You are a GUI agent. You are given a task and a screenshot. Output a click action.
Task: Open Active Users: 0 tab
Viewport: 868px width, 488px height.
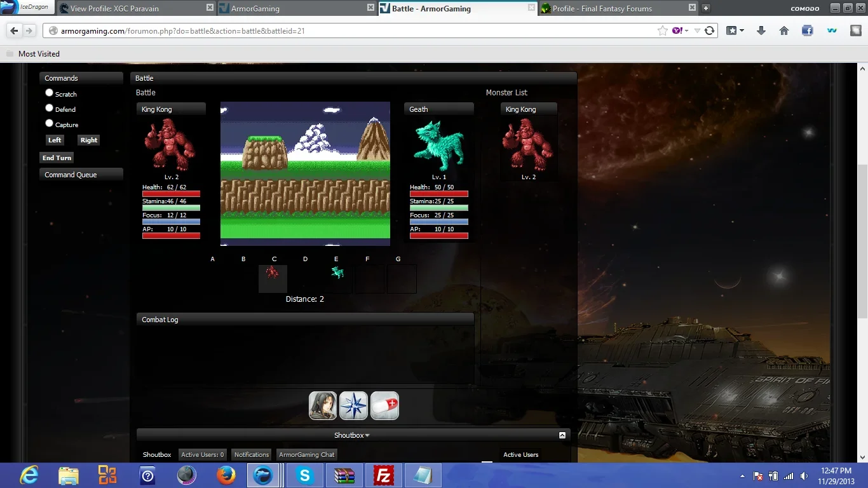tap(202, 454)
